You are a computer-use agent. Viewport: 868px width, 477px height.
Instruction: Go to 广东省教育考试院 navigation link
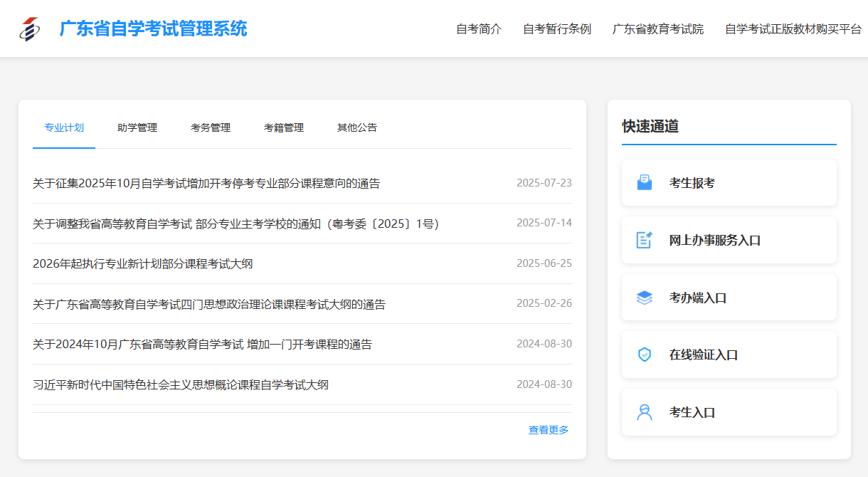coord(658,29)
